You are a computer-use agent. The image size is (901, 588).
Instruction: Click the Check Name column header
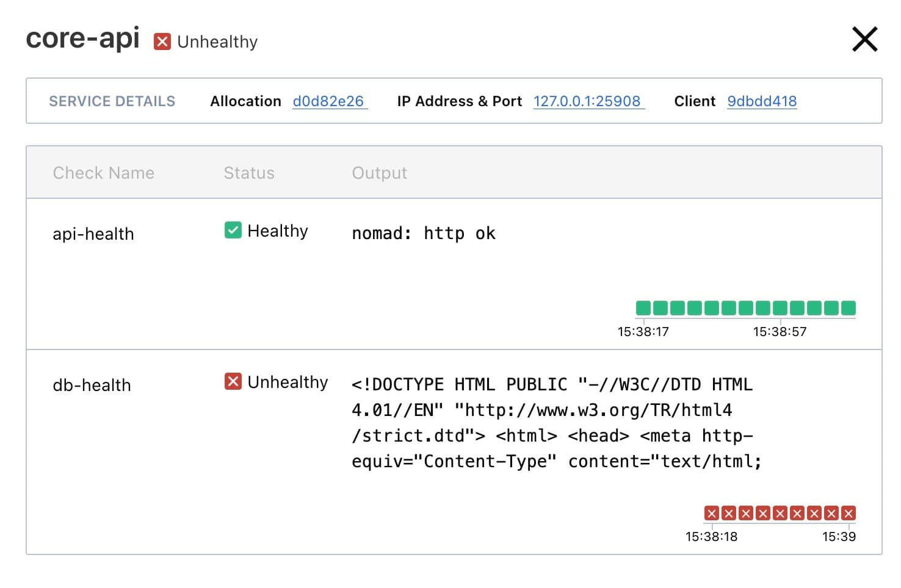pos(103,173)
